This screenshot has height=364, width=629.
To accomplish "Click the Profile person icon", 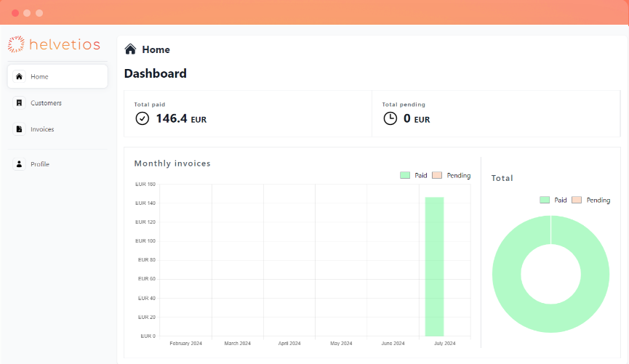I will pyautogui.click(x=19, y=164).
